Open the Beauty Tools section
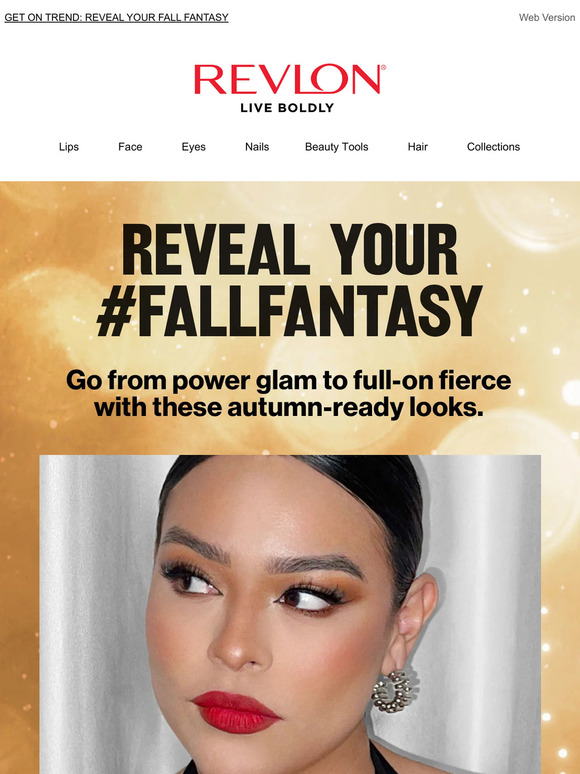580x774 pixels. point(337,147)
